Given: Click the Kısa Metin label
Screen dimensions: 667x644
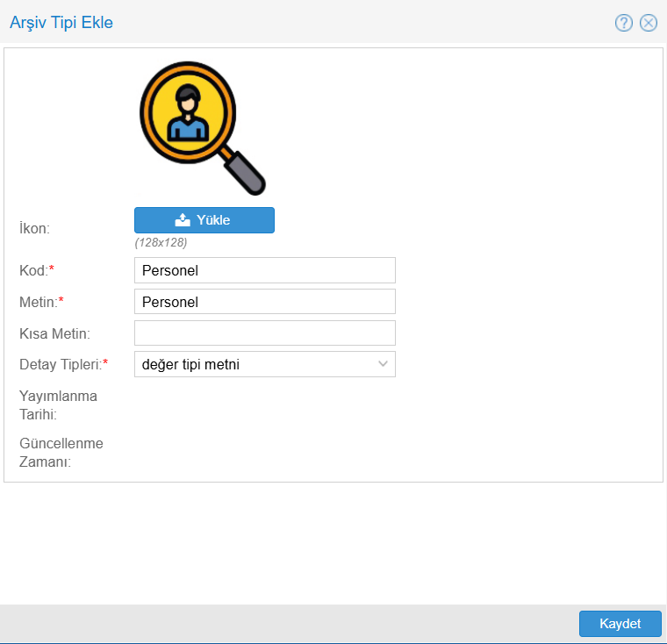Looking at the screenshot, I should click(55, 333).
